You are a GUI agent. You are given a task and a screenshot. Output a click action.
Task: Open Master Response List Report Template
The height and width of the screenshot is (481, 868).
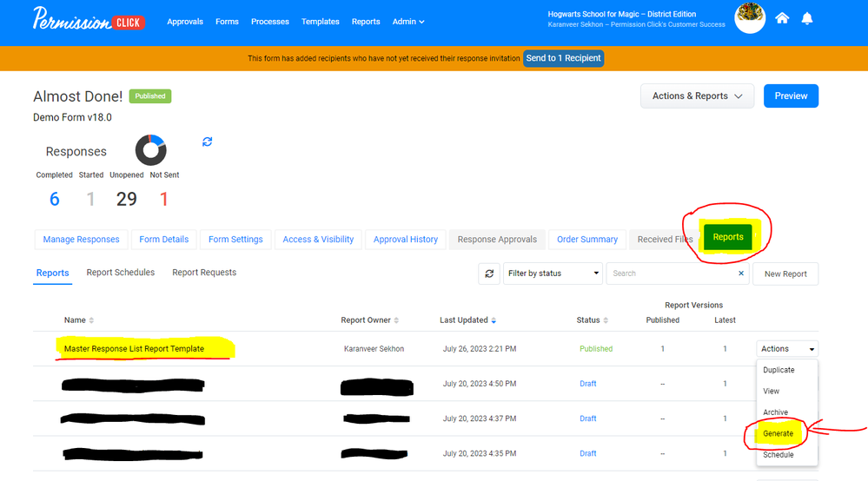coord(134,349)
